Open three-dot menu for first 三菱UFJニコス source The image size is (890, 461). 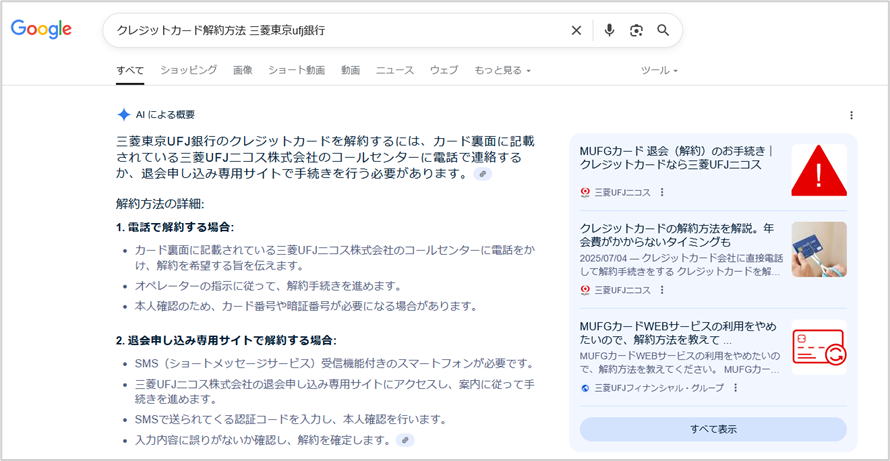click(x=661, y=192)
